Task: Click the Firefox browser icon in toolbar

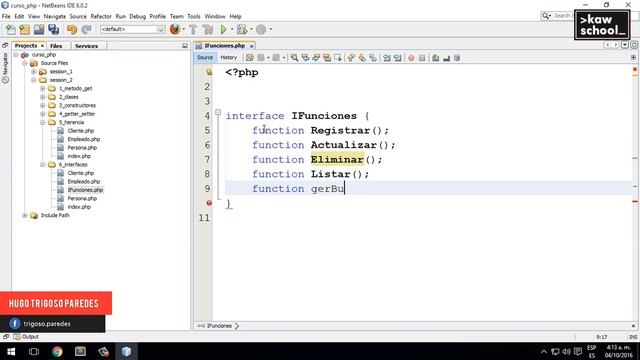Action: pyautogui.click(x=175, y=29)
